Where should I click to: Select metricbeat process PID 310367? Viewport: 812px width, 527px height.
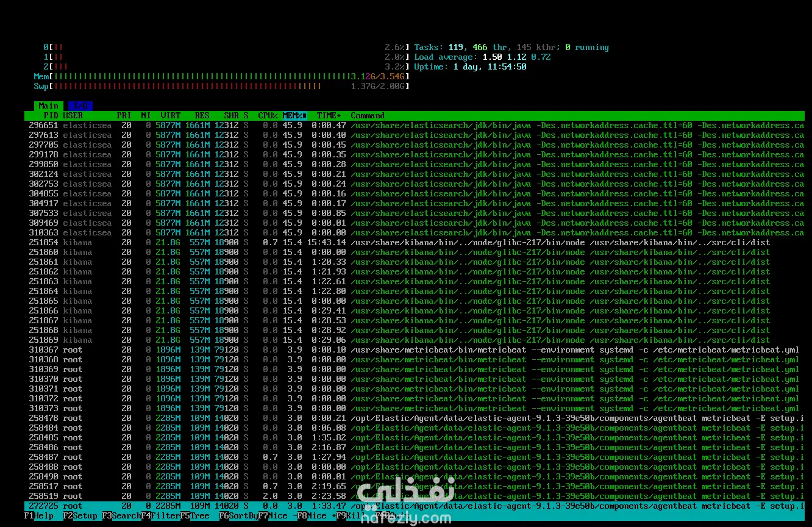[415, 350]
